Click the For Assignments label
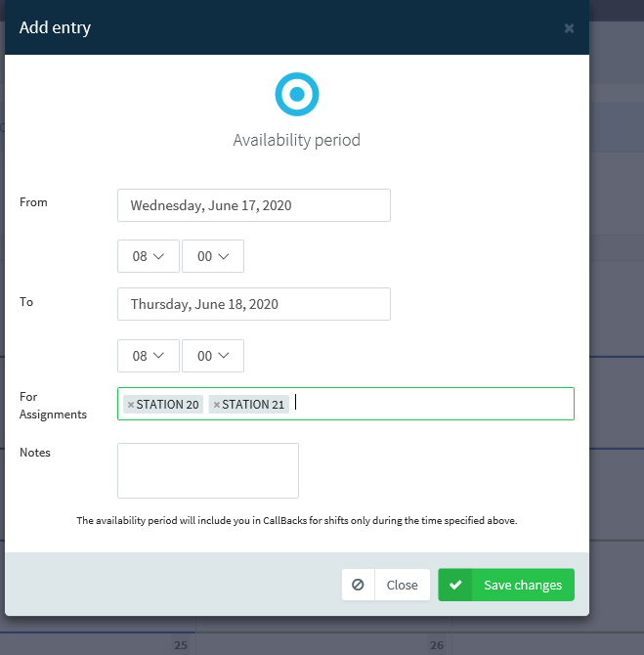Image resolution: width=644 pixels, height=655 pixels. (x=53, y=405)
